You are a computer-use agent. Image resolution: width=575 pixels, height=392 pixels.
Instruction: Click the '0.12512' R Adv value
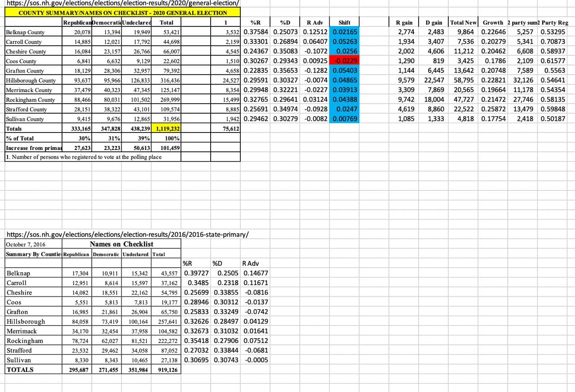pyautogui.click(x=314, y=32)
